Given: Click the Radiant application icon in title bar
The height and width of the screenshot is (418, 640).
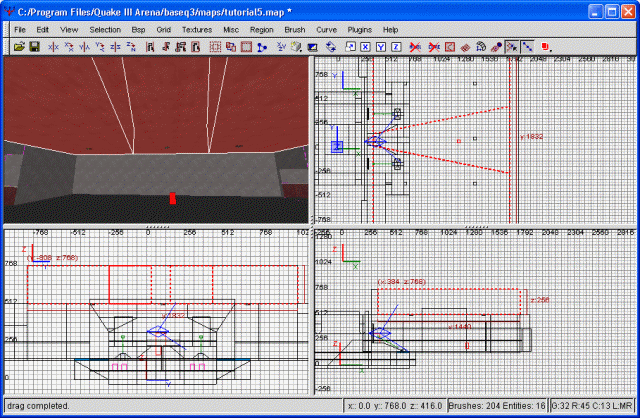Looking at the screenshot, I should (x=10, y=11).
